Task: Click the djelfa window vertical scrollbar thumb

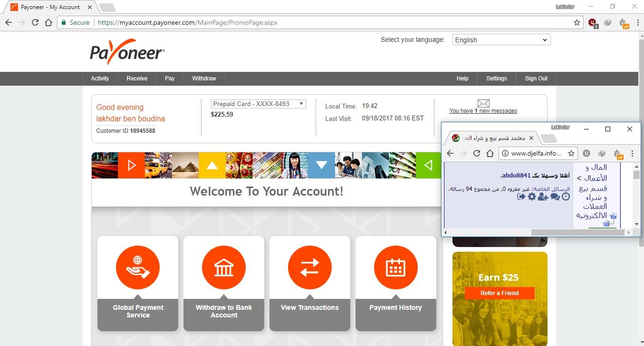Action: pyautogui.click(x=636, y=175)
